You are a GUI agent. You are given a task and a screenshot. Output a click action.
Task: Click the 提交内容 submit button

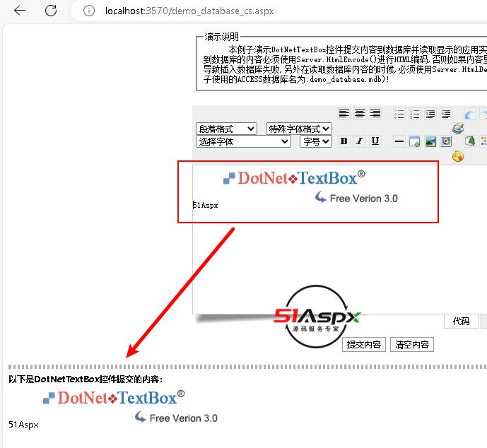364,345
